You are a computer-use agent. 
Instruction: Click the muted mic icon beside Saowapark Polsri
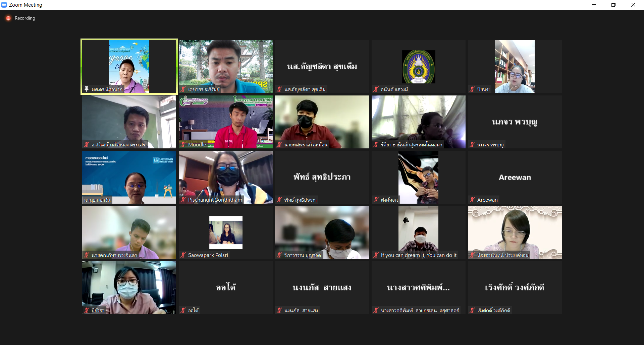click(x=183, y=255)
